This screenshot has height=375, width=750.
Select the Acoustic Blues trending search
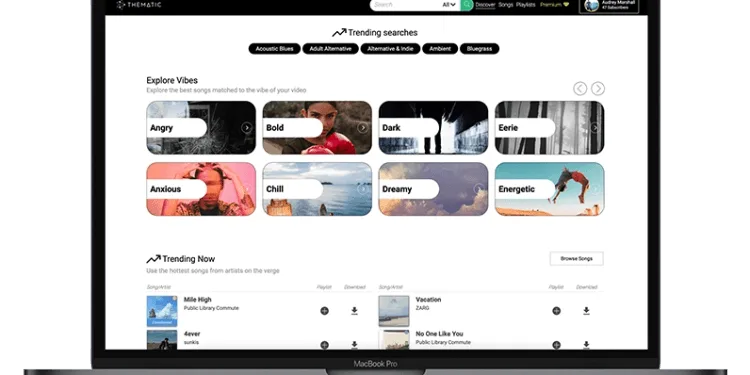click(275, 49)
